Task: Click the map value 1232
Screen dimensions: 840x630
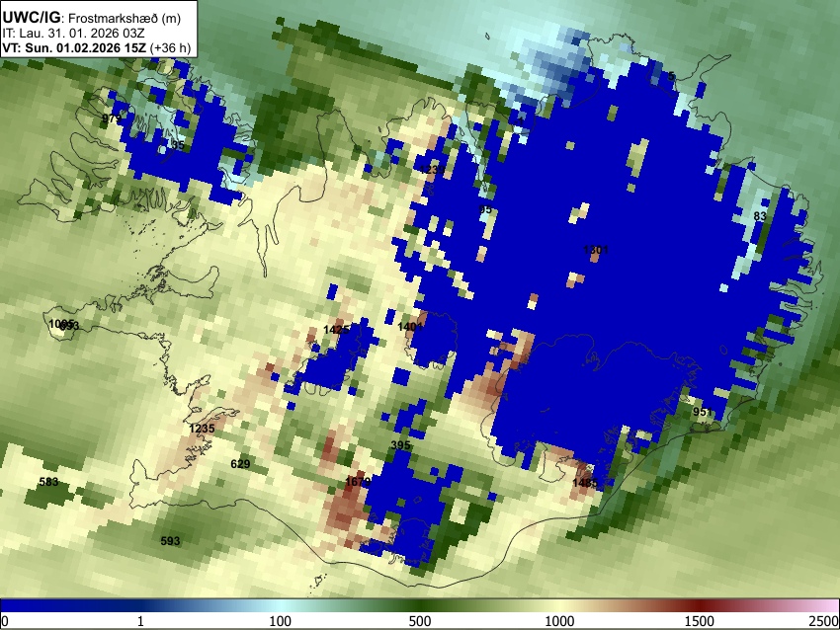Action: (432, 170)
